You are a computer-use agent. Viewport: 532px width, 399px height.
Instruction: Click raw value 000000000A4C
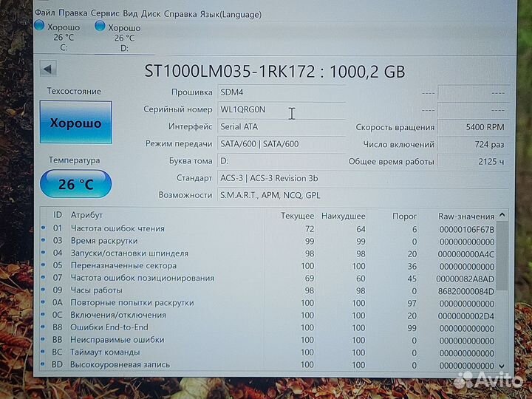466,254
